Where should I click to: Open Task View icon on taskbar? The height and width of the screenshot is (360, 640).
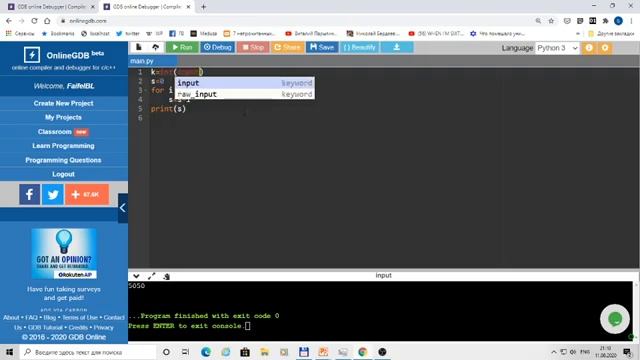[185, 352]
